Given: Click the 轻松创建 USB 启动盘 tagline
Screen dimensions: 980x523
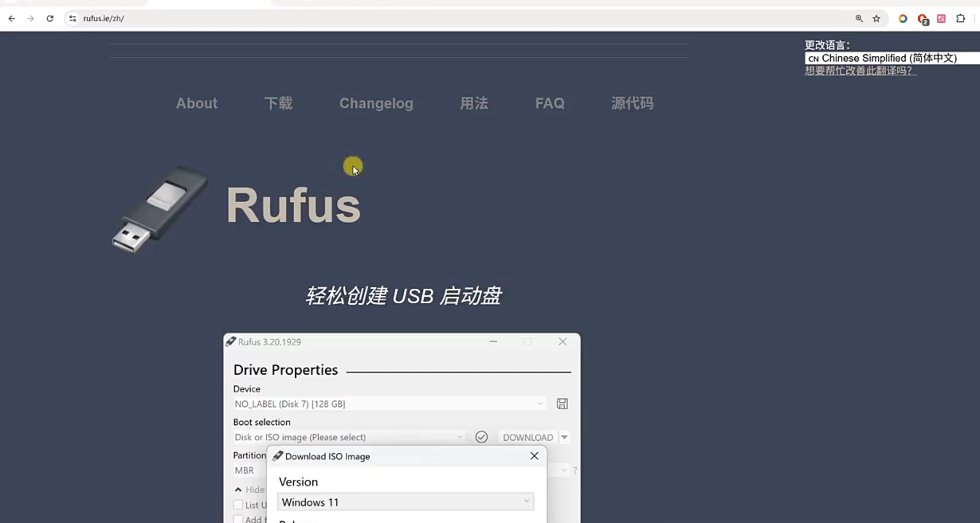Looking at the screenshot, I should (x=403, y=296).
